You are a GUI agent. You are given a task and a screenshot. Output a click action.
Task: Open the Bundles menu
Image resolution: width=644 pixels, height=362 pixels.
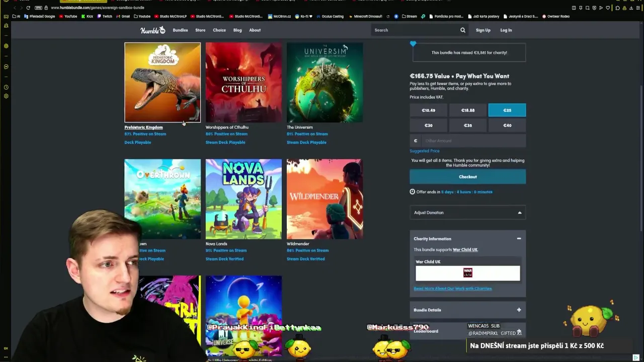pos(180,30)
